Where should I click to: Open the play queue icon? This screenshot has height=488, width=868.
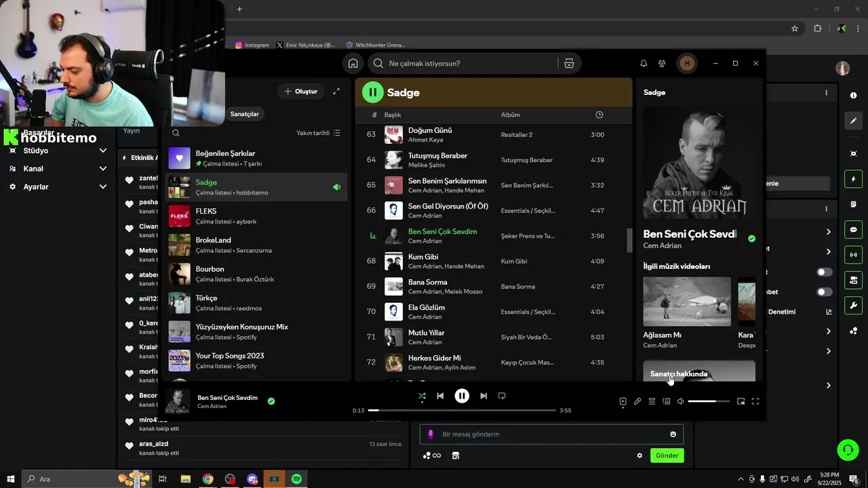[x=652, y=401]
